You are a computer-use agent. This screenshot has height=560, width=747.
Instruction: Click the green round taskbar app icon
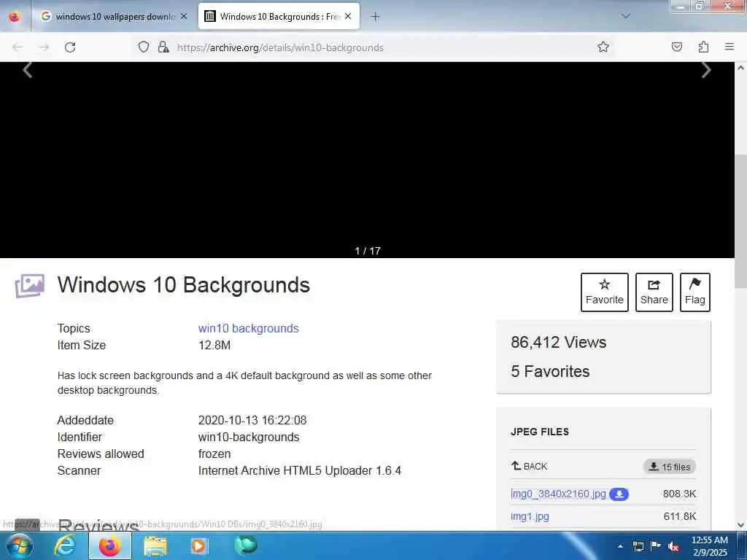point(245,545)
